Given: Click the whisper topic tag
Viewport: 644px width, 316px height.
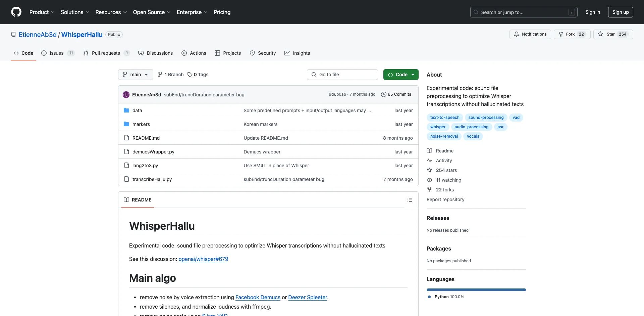Looking at the screenshot, I should coord(438,127).
